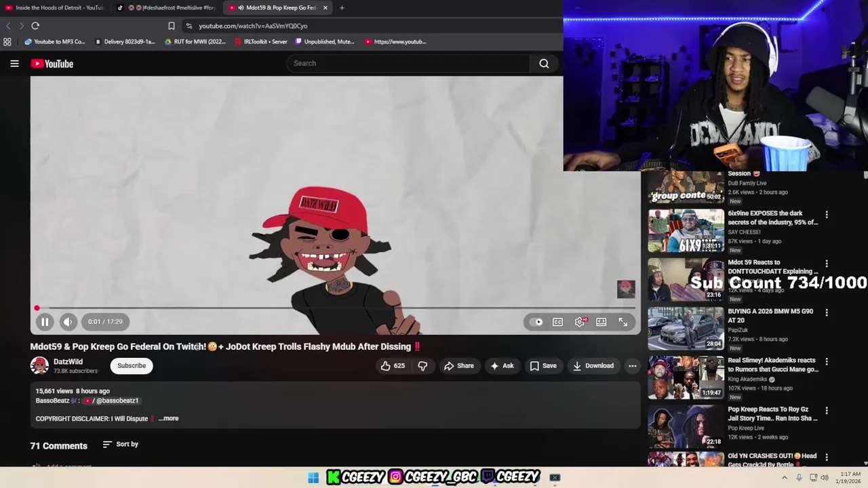Open Unpublished, Mute... bookmark
This screenshot has width=868, height=488.
pos(325,41)
